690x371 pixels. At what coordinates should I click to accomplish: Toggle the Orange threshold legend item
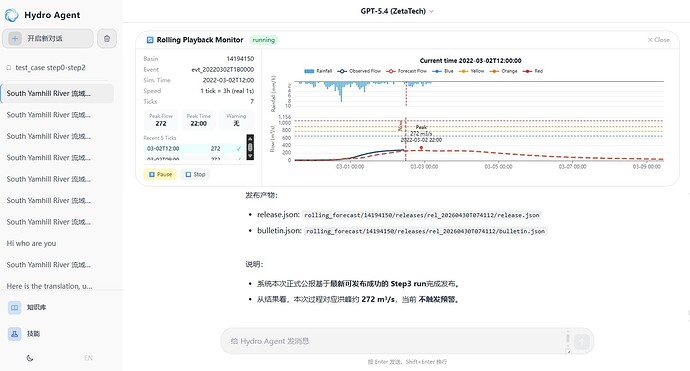pos(503,71)
